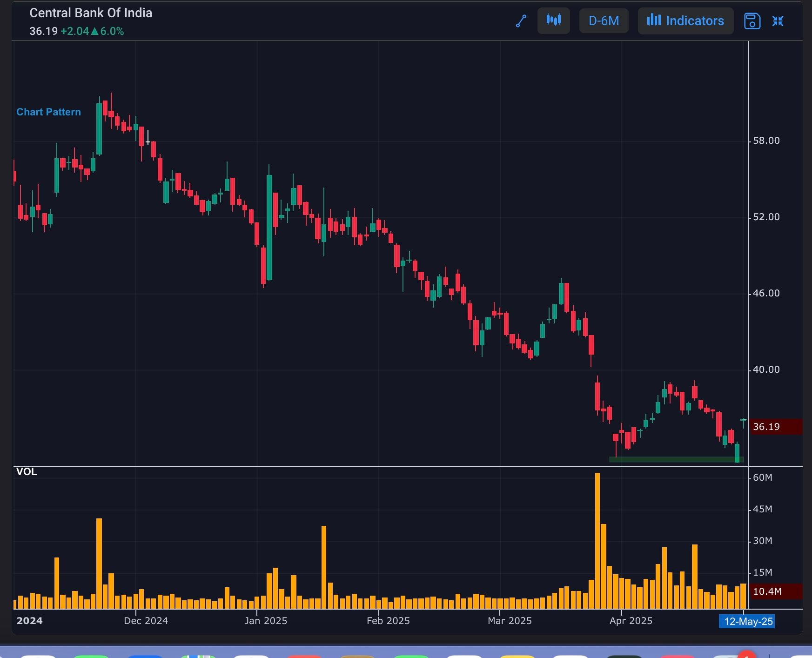Click the 52.00 price axis label

(766, 217)
